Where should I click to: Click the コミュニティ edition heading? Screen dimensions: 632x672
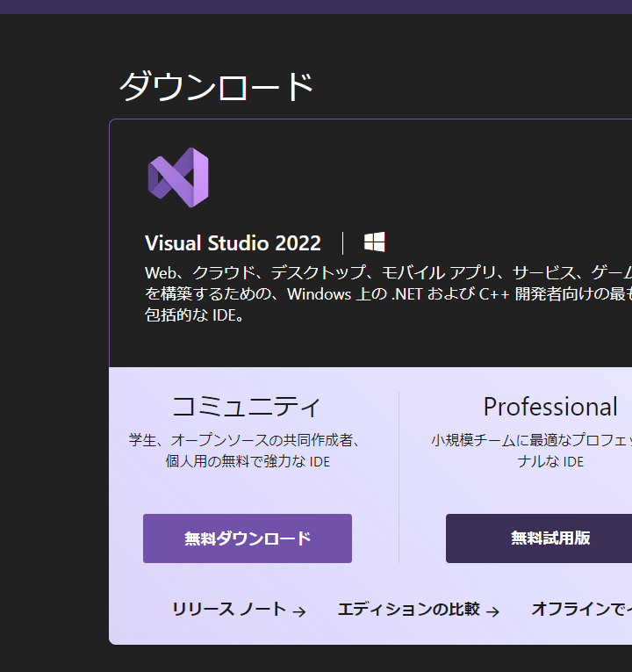pos(246,407)
